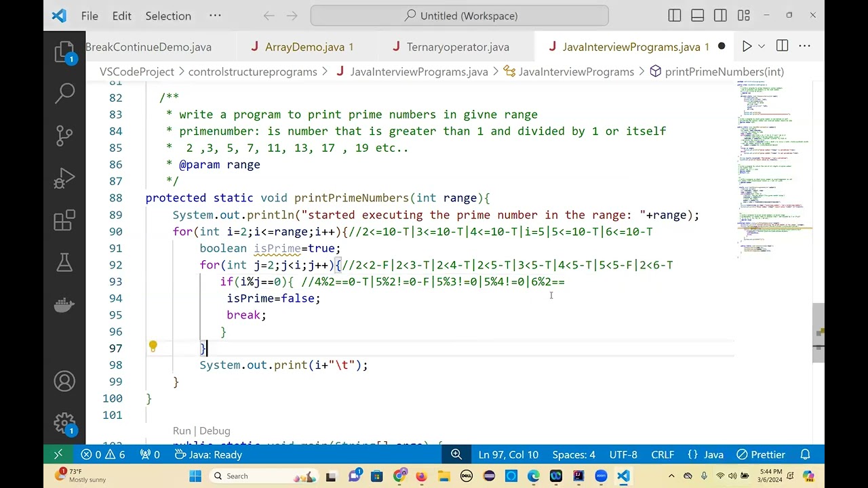The width and height of the screenshot is (868, 488).
Task: Change indentation via Spaces: 4
Action: [x=574, y=455]
